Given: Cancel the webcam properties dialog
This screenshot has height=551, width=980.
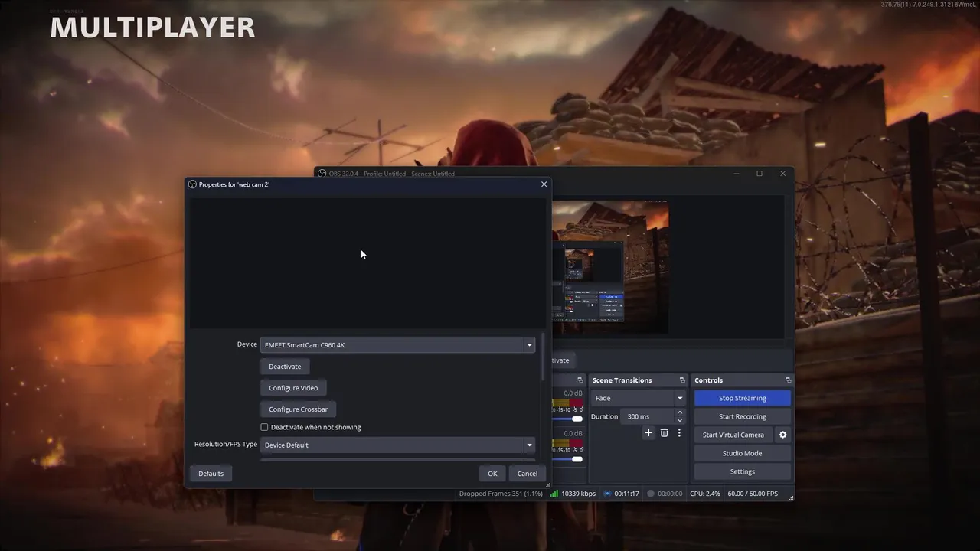Looking at the screenshot, I should [527, 474].
